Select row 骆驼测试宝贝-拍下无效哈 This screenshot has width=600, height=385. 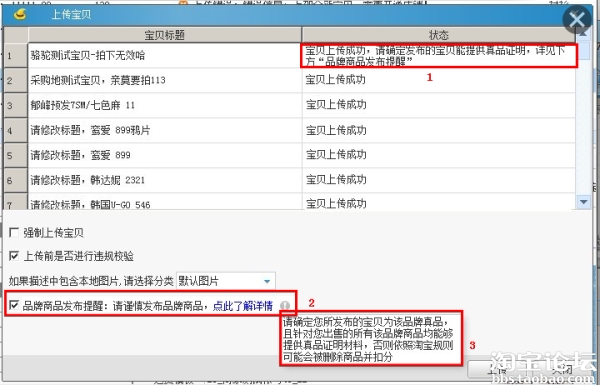click(x=165, y=55)
